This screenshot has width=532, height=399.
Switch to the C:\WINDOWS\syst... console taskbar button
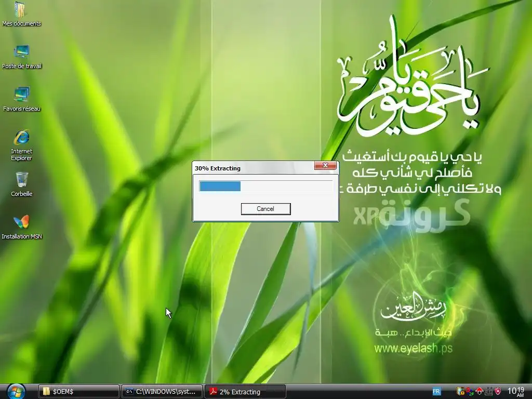coord(162,392)
